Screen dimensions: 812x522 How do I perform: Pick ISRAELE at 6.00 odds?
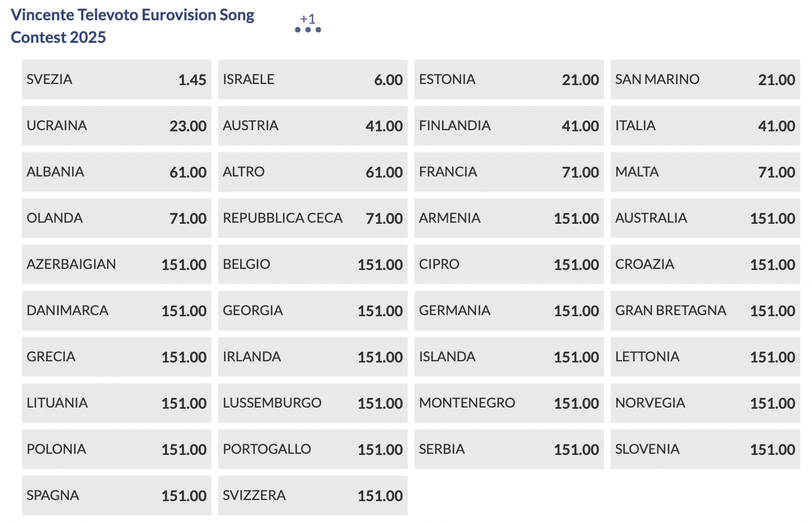313,79
